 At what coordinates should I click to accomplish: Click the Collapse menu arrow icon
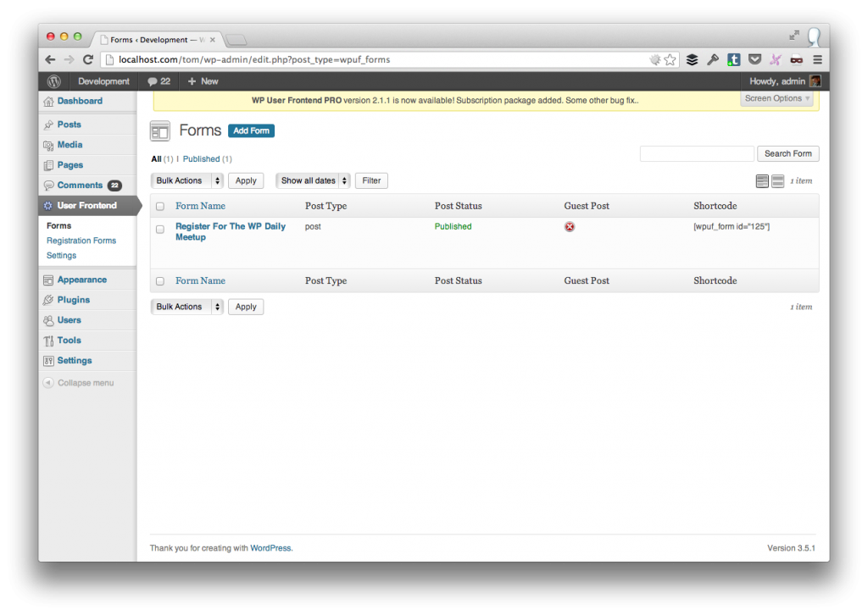(48, 383)
